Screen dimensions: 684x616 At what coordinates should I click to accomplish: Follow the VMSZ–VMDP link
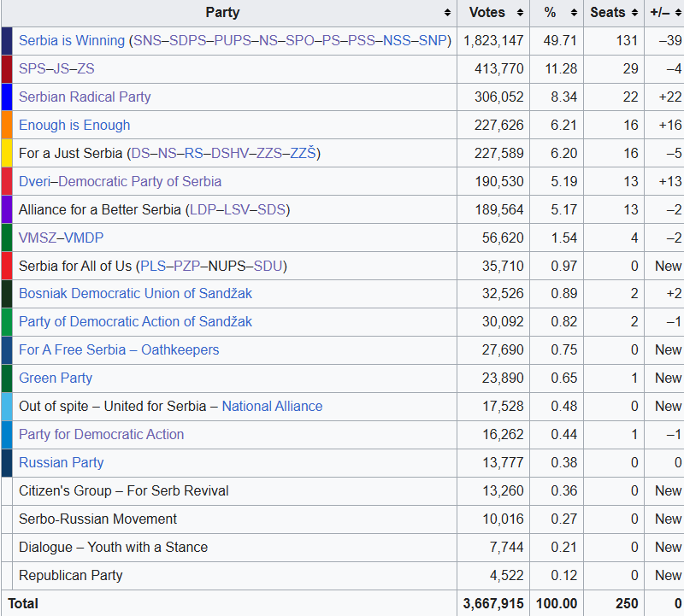pos(61,238)
